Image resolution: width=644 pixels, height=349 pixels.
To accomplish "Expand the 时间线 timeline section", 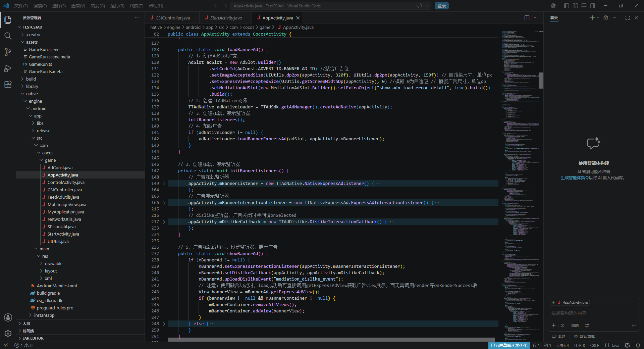I will pos(80,331).
